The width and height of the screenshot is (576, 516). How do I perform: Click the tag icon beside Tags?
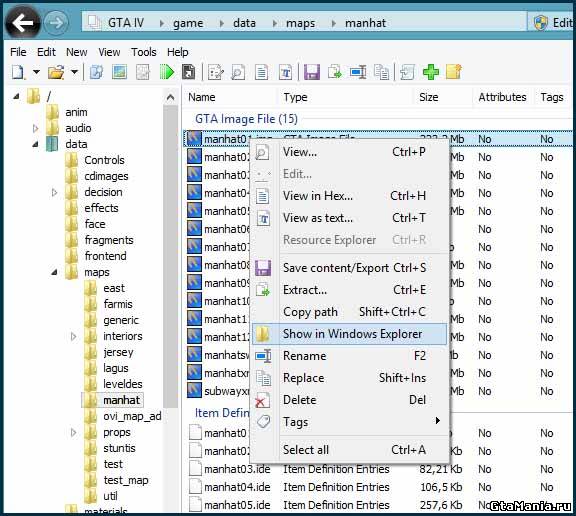click(263, 422)
